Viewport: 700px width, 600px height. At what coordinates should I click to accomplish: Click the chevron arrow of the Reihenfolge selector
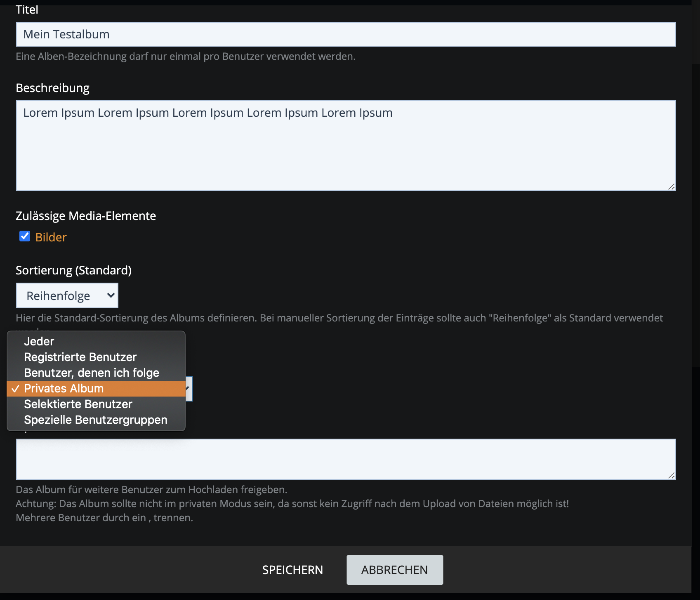click(111, 295)
